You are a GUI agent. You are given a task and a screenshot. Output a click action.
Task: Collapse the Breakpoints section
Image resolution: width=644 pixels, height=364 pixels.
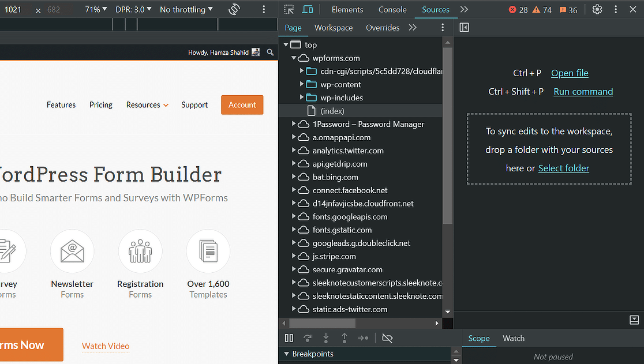pos(286,354)
